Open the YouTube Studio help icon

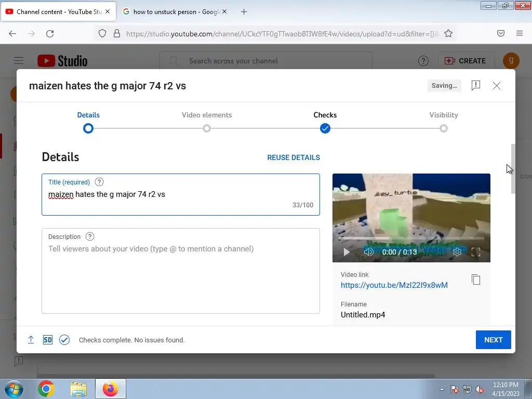[x=423, y=61]
